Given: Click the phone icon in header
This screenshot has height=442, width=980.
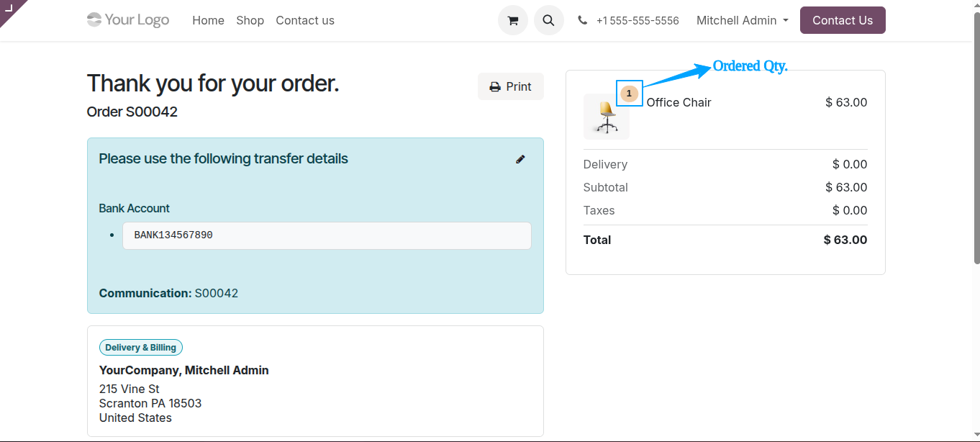Looking at the screenshot, I should click(582, 21).
